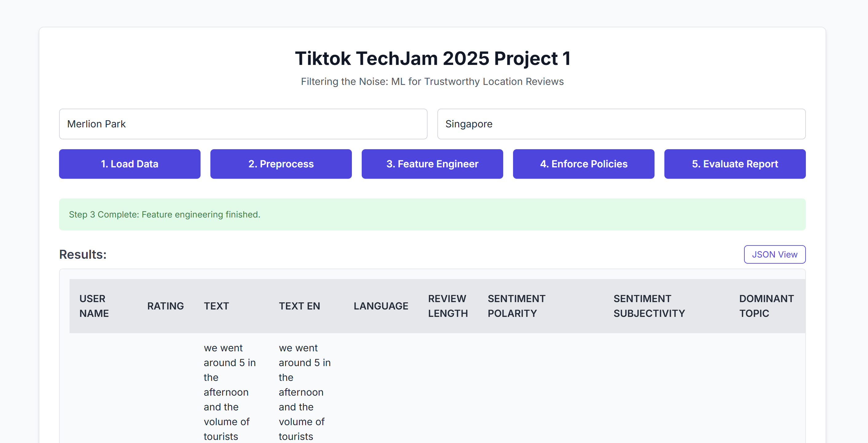Click the 1. Load Data button
868x443 pixels.
(x=129, y=164)
